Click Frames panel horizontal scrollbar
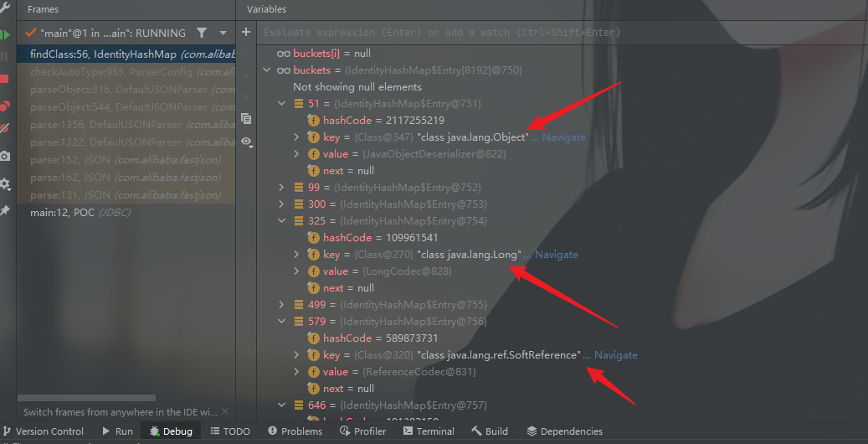The image size is (868, 444). [x=86, y=397]
